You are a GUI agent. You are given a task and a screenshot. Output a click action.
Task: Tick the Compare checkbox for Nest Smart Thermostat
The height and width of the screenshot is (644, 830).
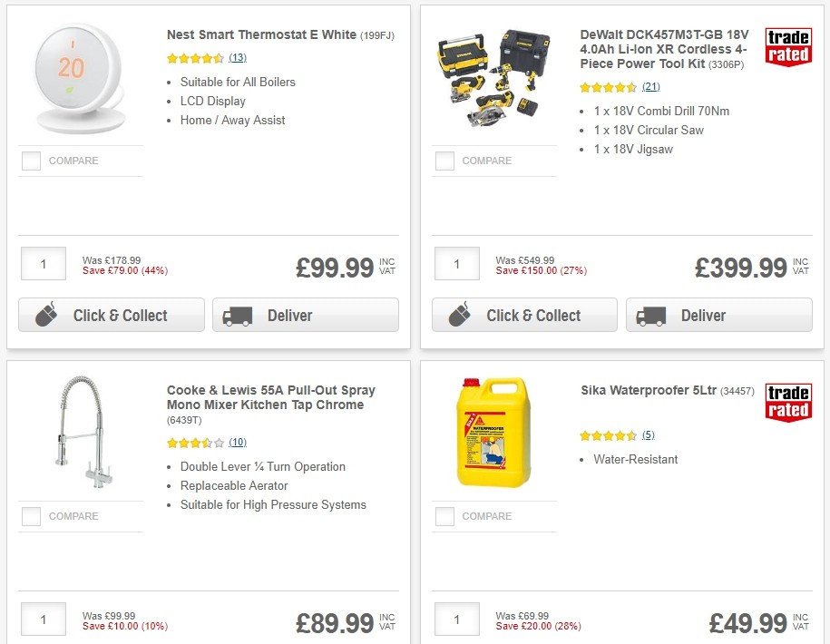click(x=31, y=161)
